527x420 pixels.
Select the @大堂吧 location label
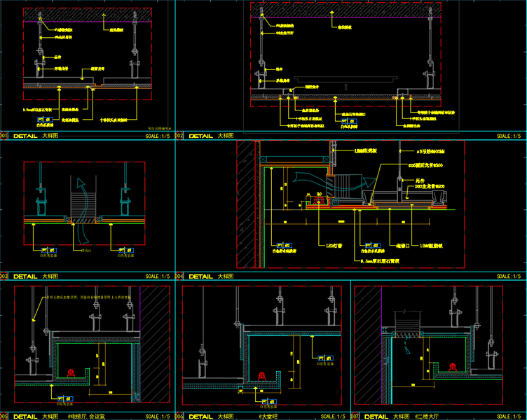[x=268, y=416]
